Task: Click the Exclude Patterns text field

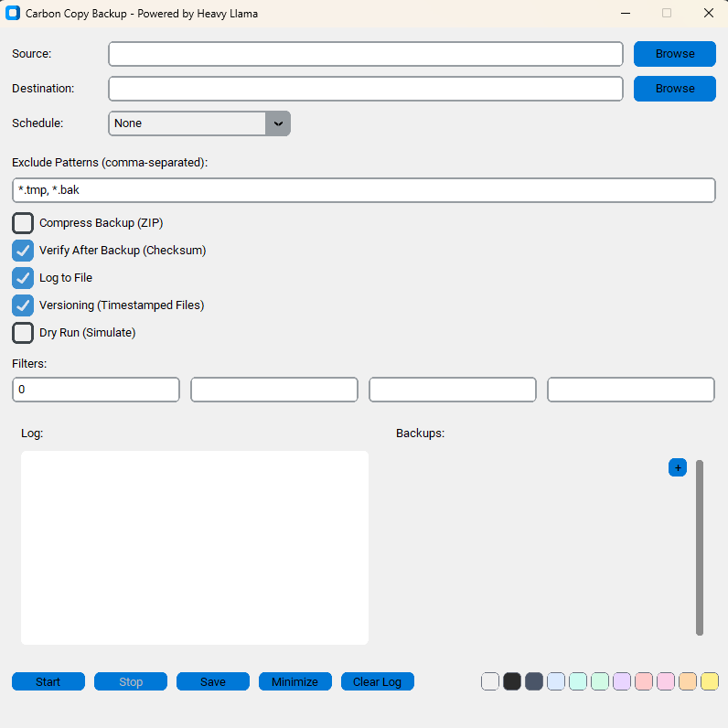Action: point(363,190)
